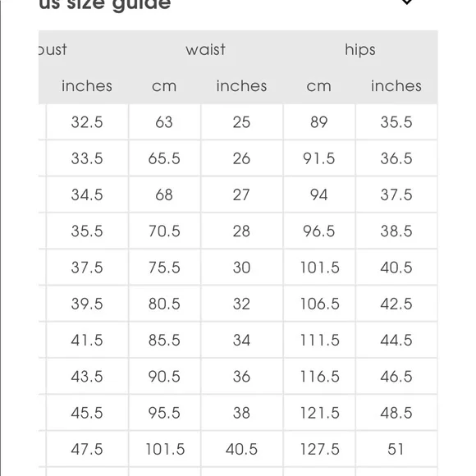Viewport: 476px width, 476px height.
Task: Click the cm subheader under hips
Action: tap(319, 86)
